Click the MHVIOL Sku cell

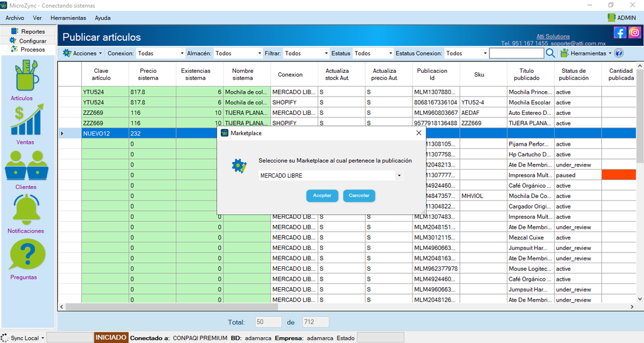[x=484, y=196]
